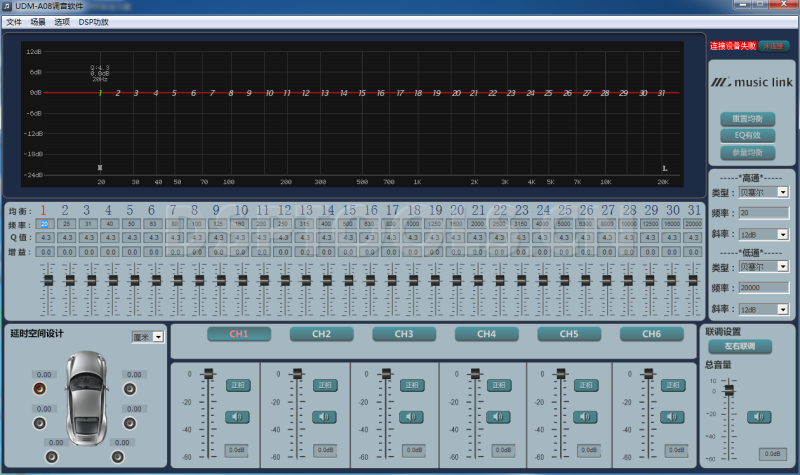Toggle 正相 phase in the first channel strip

click(x=238, y=385)
